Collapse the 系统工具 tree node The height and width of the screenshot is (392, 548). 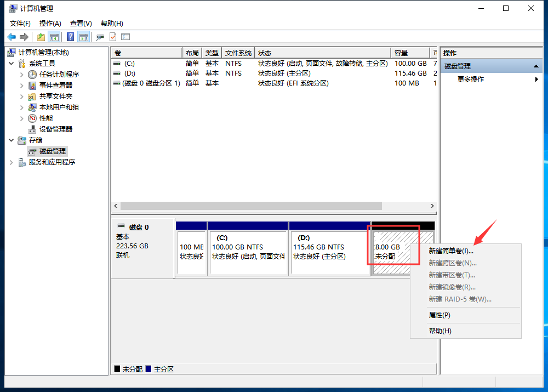coord(12,64)
